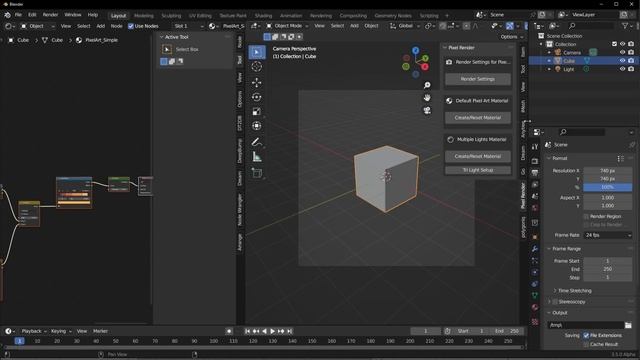The height and width of the screenshot is (360, 640).
Task: Open the Render properties tab icon
Action: 535,161
